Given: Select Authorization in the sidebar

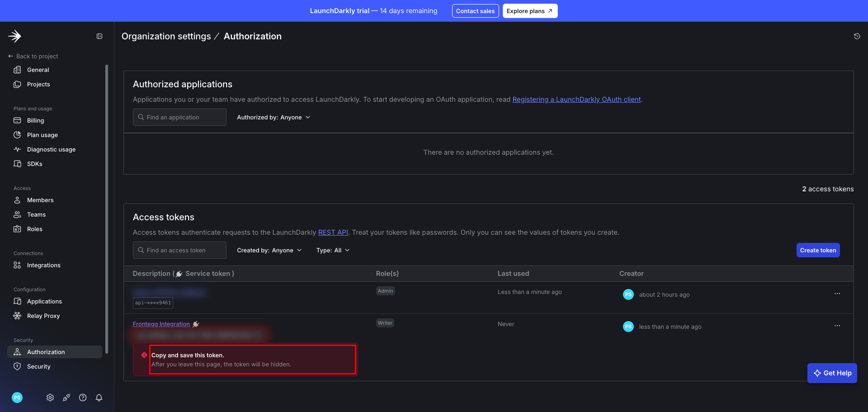Looking at the screenshot, I should tap(55, 352).
